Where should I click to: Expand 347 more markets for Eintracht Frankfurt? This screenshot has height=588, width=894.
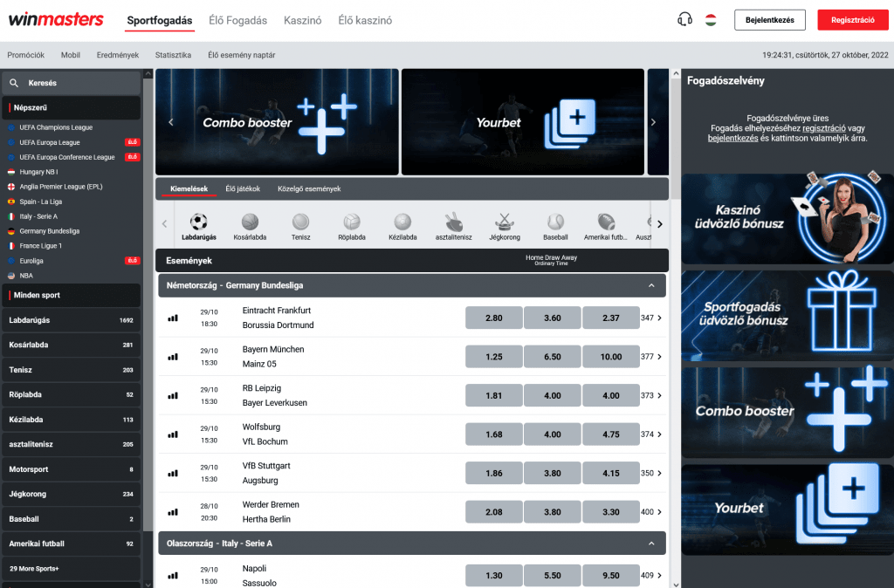pyautogui.click(x=651, y=318)
